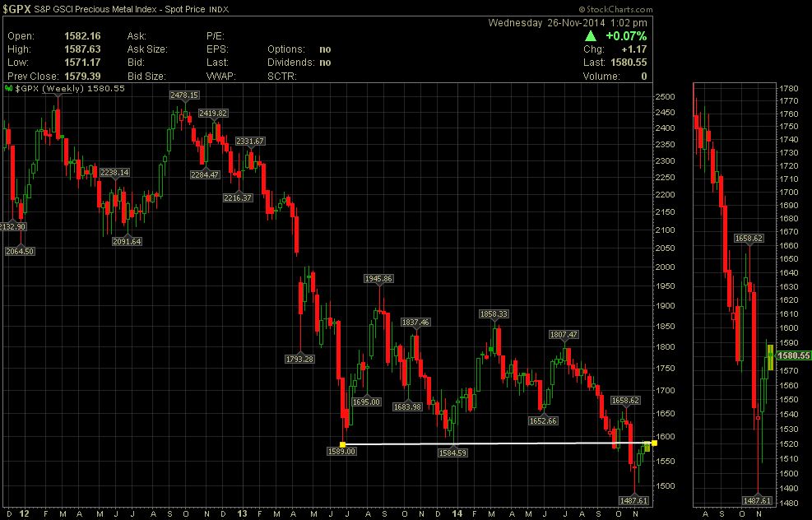812x520 pixels.
Task: Click the 1658.62 label in the main chart
Action: (x=625, y=401)
